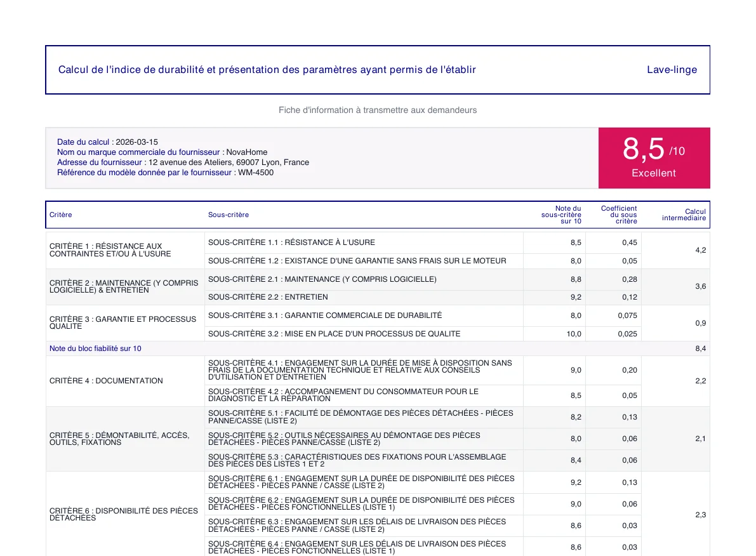Screen dimensions: 756x556
Task: Select Sous-critère 5.2 outils nécessaires au démontage
Action: (344, 439)
